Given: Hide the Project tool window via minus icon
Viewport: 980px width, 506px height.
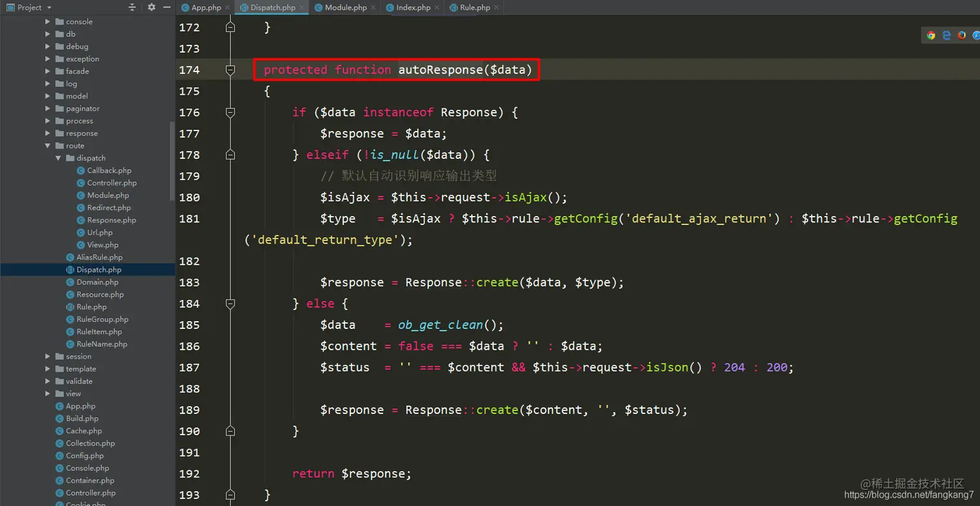Looking at the screenshot, I should 167,7.
